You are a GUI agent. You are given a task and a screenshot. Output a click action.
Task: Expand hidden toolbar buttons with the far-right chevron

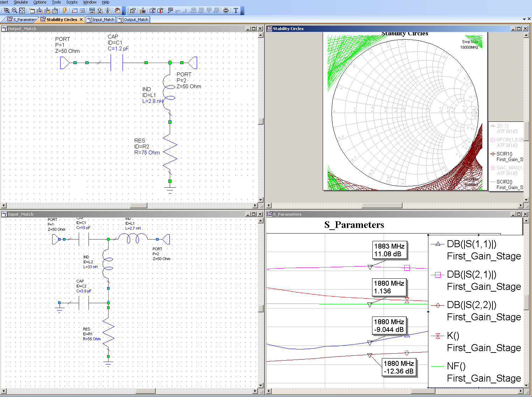[243, 13]
